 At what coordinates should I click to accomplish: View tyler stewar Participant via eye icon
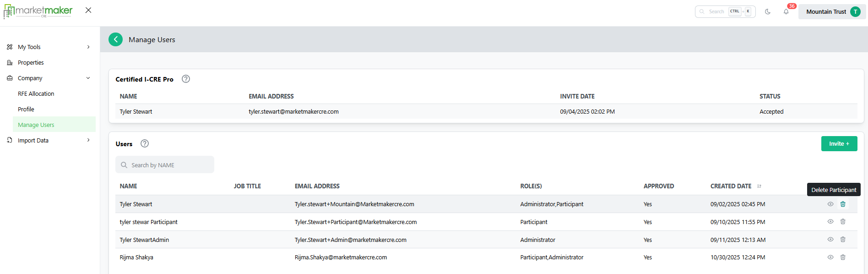[x=830, y=221]
